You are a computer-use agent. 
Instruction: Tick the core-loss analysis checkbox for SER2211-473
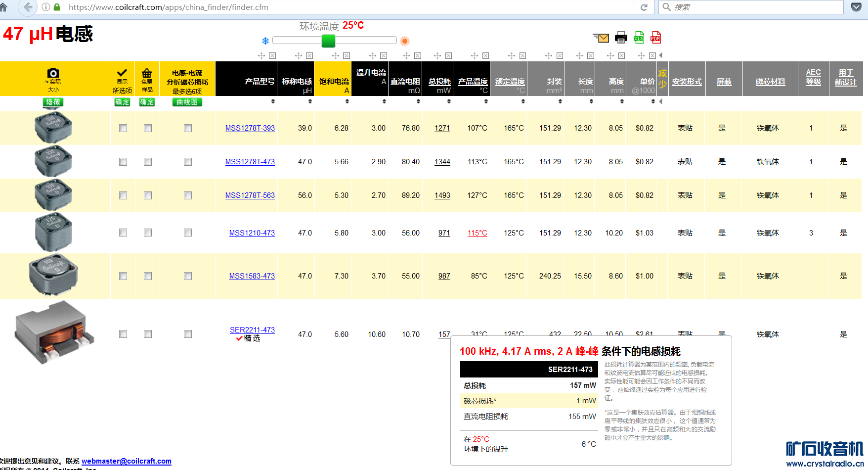point(188,334)
